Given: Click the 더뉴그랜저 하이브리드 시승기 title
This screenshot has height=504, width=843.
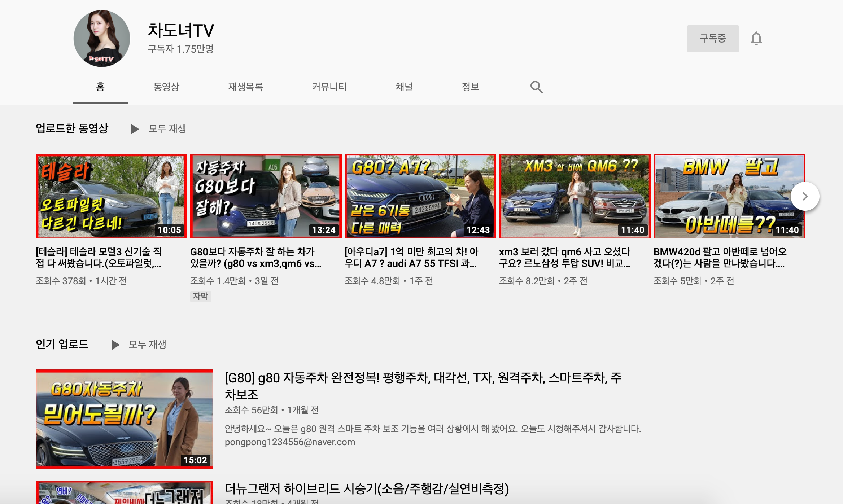Looking at the screenshot, I should pos(367,488).
